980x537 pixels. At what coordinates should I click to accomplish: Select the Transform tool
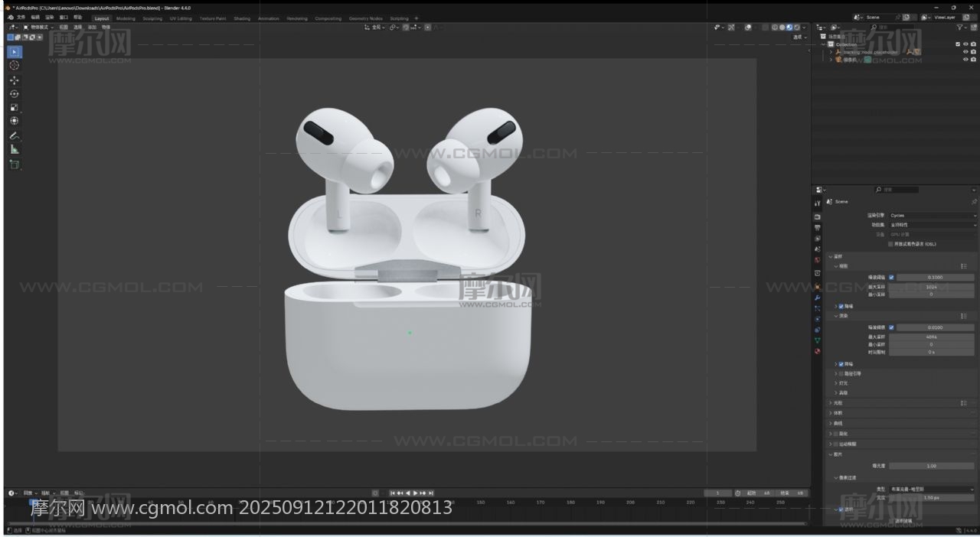point(15,121)
